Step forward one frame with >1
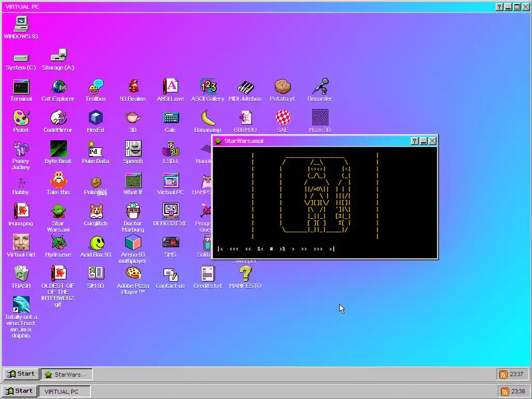The image size is (532, 399). coord(282,249)
